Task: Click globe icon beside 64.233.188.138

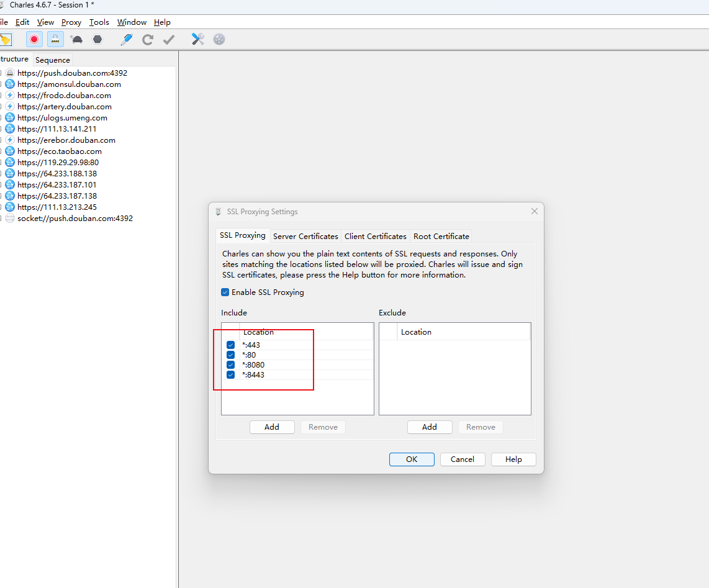Action: tap(10, 174)
